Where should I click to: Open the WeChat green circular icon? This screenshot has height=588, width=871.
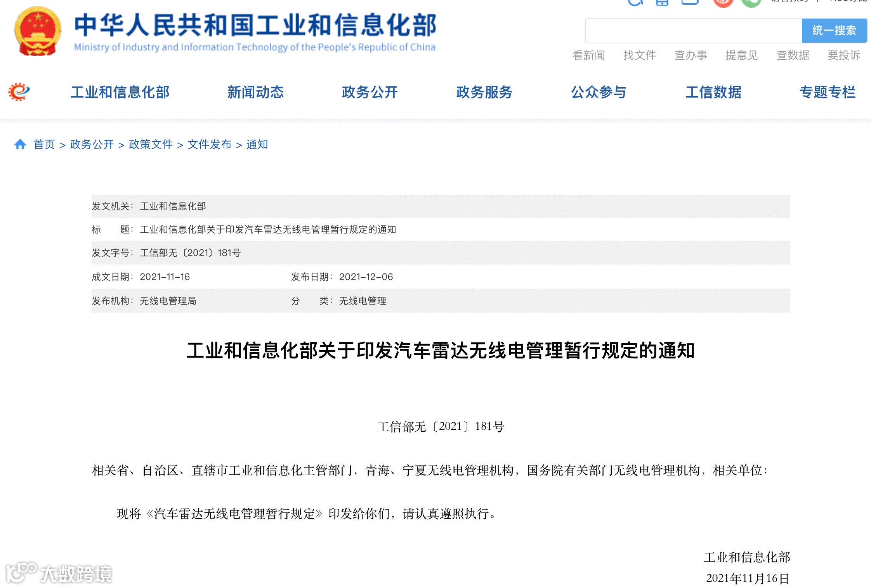(751, 2)
